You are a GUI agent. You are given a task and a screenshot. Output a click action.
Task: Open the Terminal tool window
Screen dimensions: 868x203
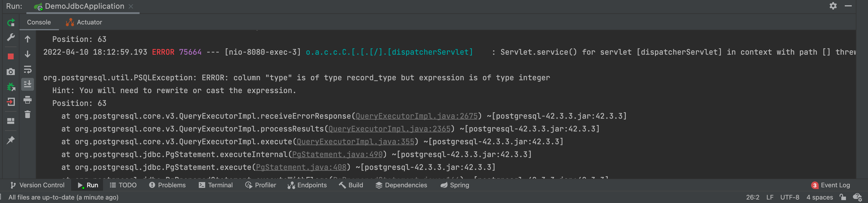pos(216,185)
